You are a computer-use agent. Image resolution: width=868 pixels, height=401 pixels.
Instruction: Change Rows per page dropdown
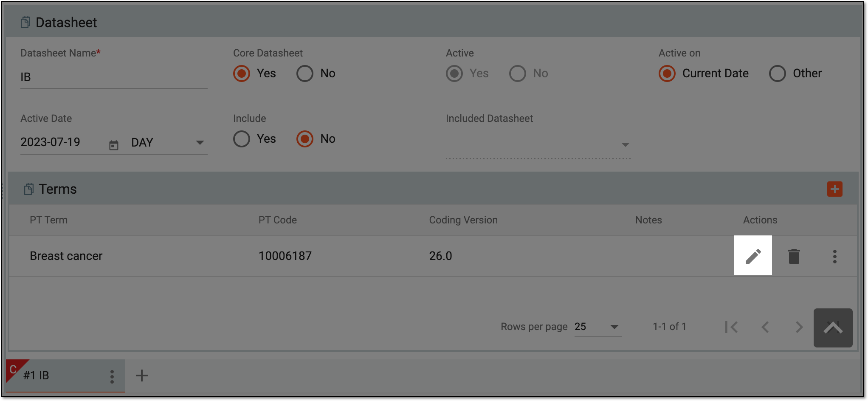[x=598, y=327]
